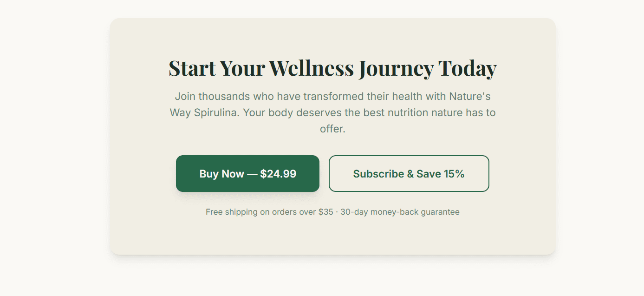644x296 pixels.
Task: Click the word "Nature's" in the description
Action: coord(470,97)
